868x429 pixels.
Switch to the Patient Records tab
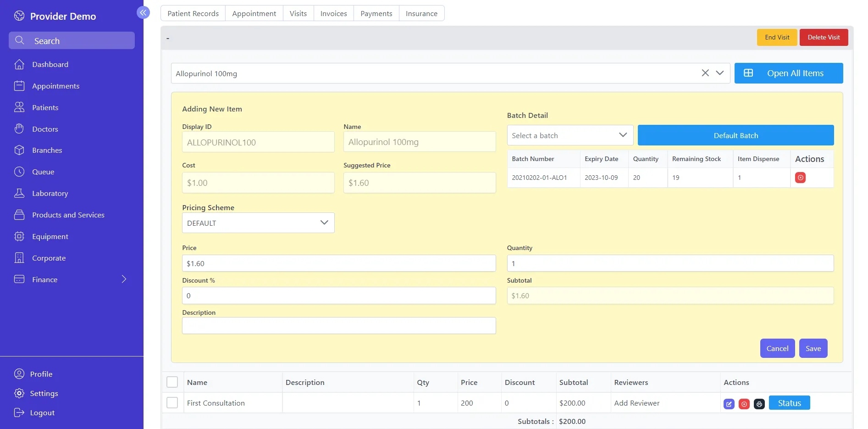[x=193, y=13]
